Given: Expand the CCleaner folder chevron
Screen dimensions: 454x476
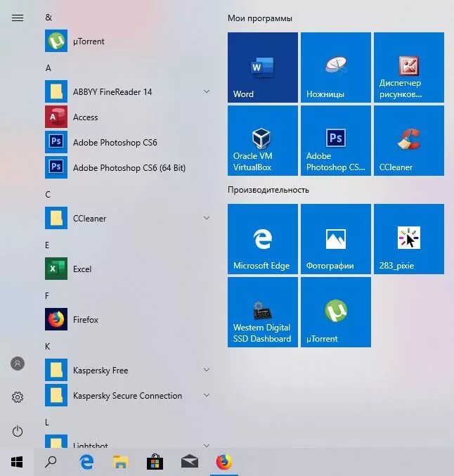Looking at the screenshot, I should 207,218.
